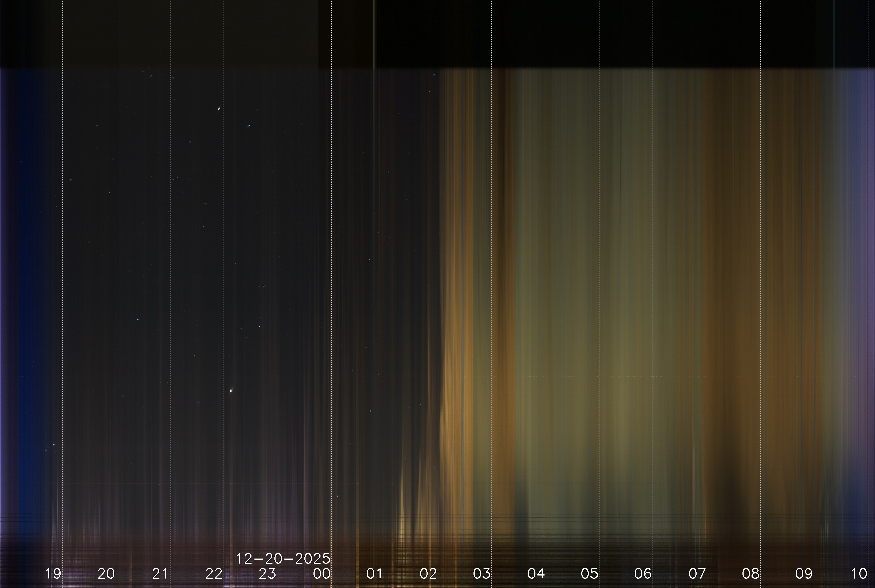Click the 00 midnight hour label
The width and height of the screenshot is (875, 588).
pyautogui.click(x=322, y=574)
